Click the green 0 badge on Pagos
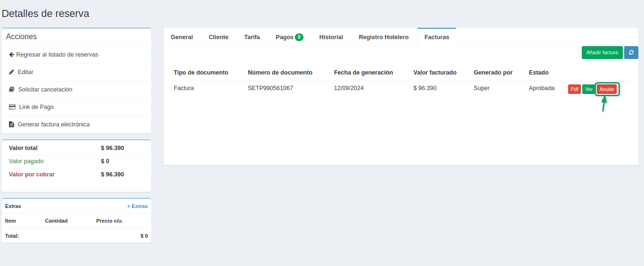The height and width of the screenshot is (266, 644). 299,37
